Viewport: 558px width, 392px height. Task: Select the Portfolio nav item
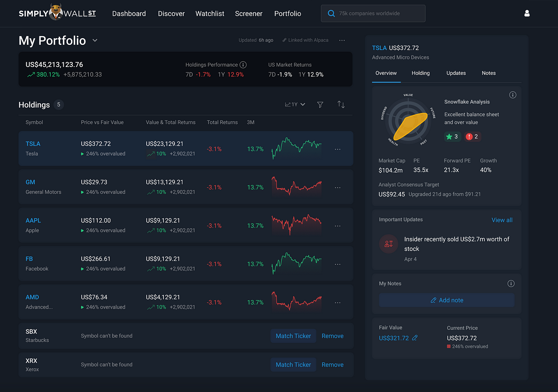288,14
